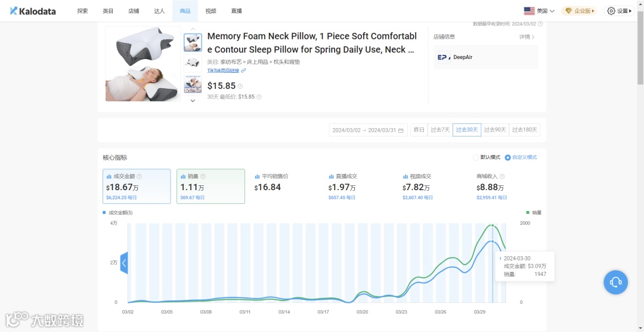Select the 默认模式 radio option
The image size is (644, 332).
476,157
